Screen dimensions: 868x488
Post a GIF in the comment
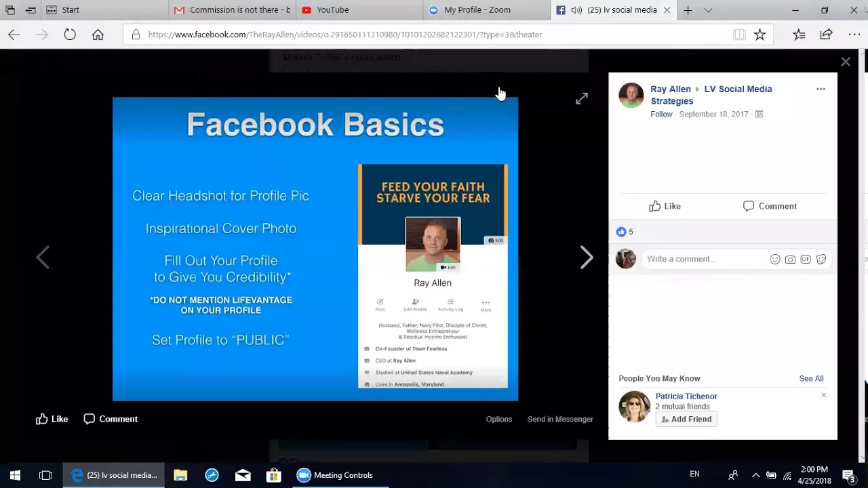click(x=806, y=259)
